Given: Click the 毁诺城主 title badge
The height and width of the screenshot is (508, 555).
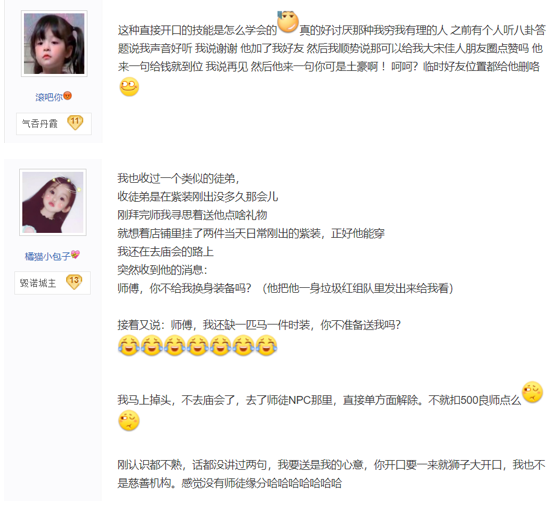Looking at the screenshot, I should tap(52, 283).
